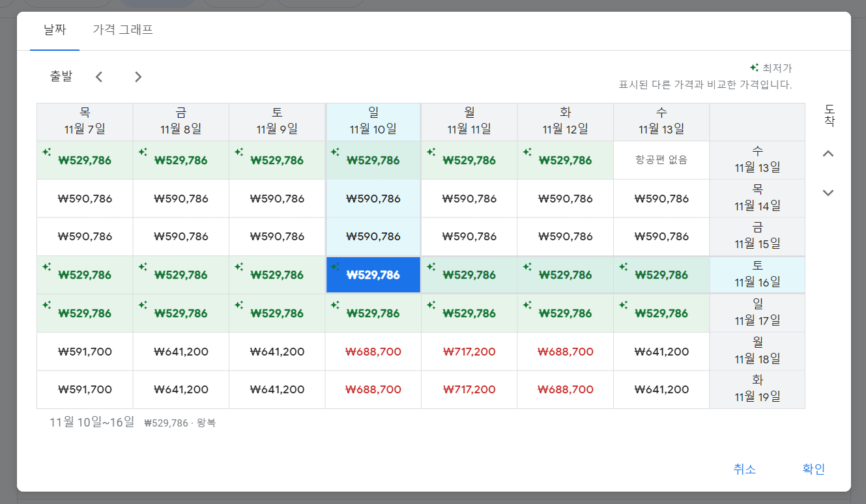Choose ₩641,200 departing 11월 13일 returning 11월 19일
The image size is (866, 504).
coord(661,389)
